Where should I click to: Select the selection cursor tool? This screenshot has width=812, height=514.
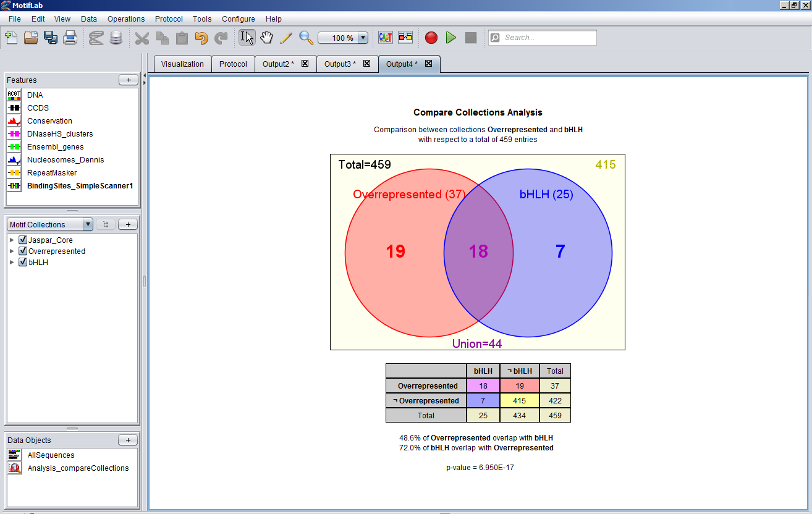click(247, 38)
